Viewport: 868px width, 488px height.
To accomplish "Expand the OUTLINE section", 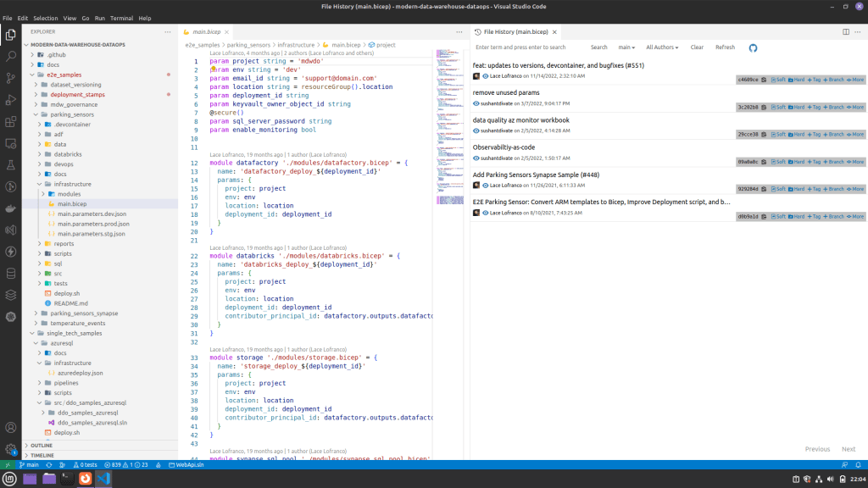I will click(42, 445).
